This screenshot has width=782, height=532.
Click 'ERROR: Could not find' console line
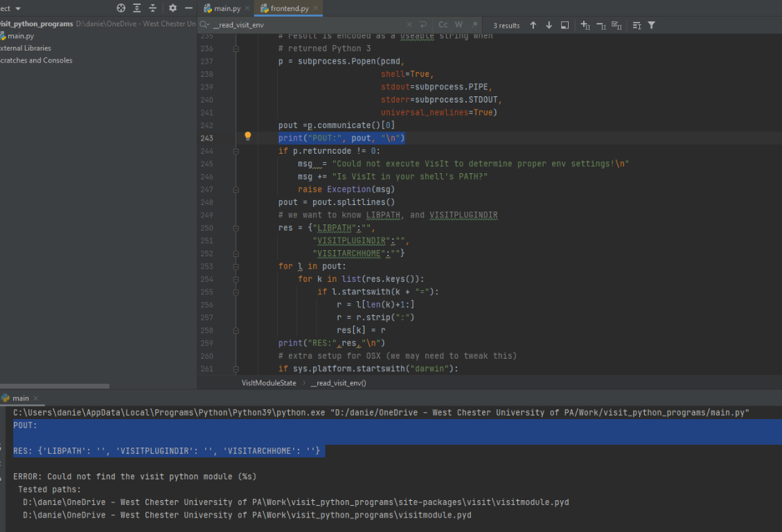[x=134, y=477]
